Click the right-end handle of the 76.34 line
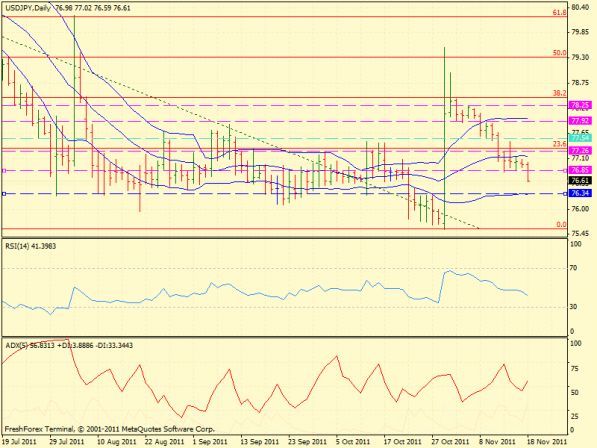This screenshot has height=448, width=597. click(564, 194)
